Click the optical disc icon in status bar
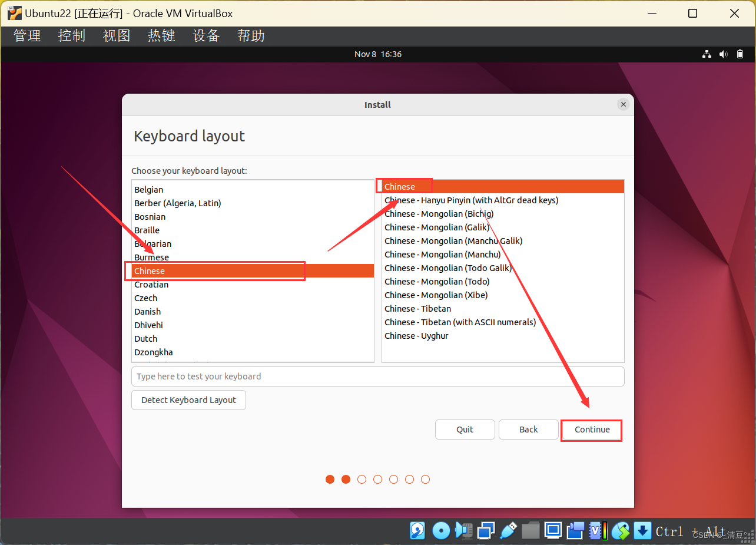This screenshot has height=545, width=756. [441, 531]
